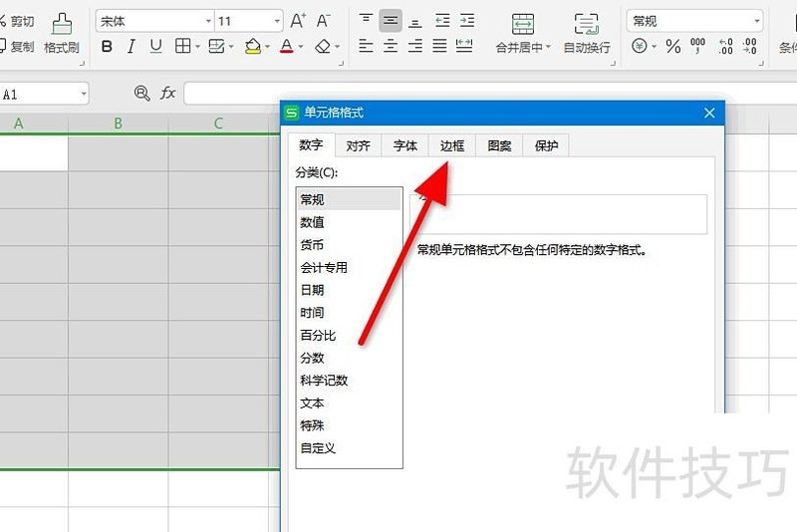
Task: Decrease decimal places icon
Action: 750,46
